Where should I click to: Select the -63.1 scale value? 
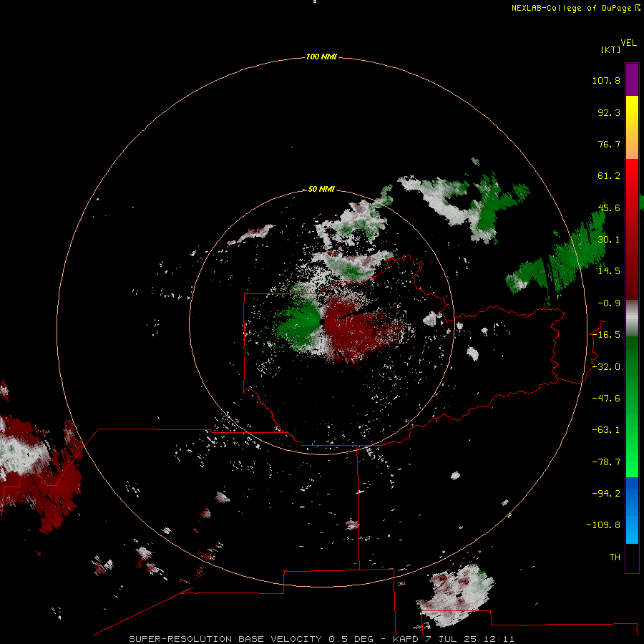[606, 430]
